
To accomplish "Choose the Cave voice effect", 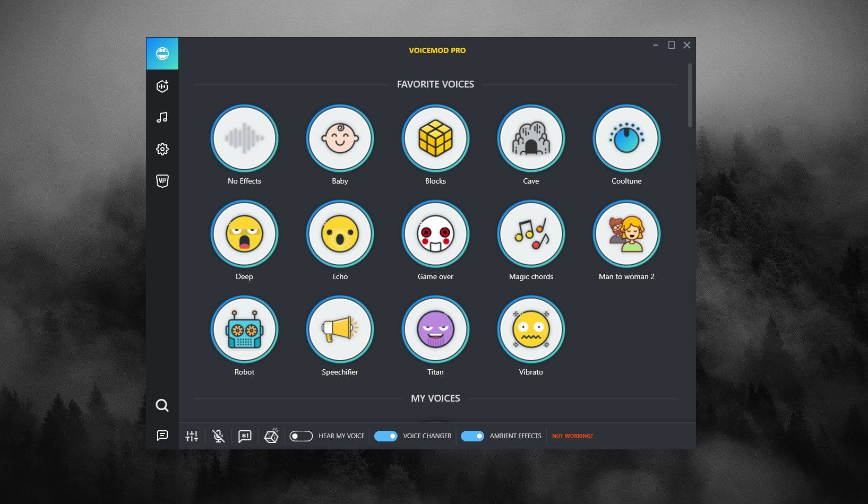I will pyautogui.click(x=531, y=138).
